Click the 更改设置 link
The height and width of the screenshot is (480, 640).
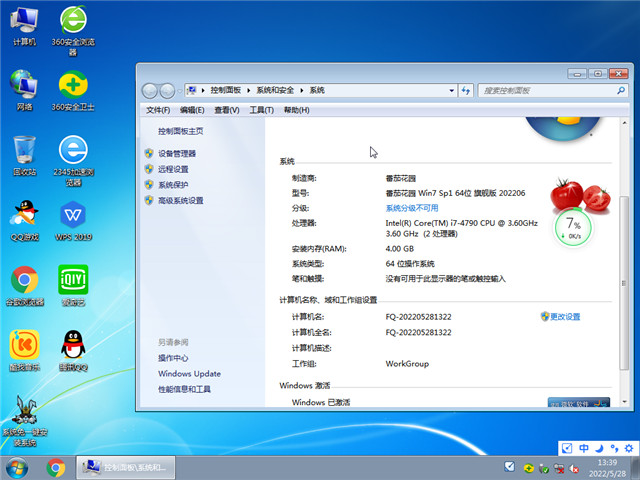(565, 317)
